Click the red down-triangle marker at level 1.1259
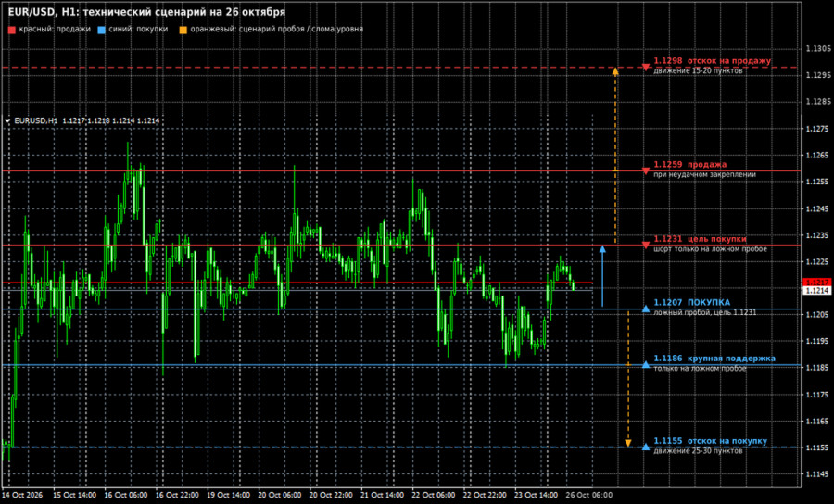This screenshot has width=834, height=504. point(646,171)
